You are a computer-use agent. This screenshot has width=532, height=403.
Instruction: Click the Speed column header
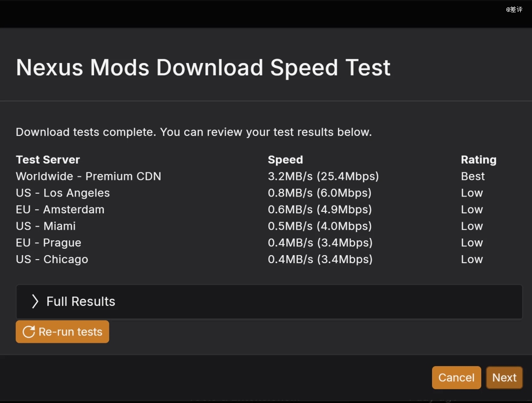pos(285,160)
